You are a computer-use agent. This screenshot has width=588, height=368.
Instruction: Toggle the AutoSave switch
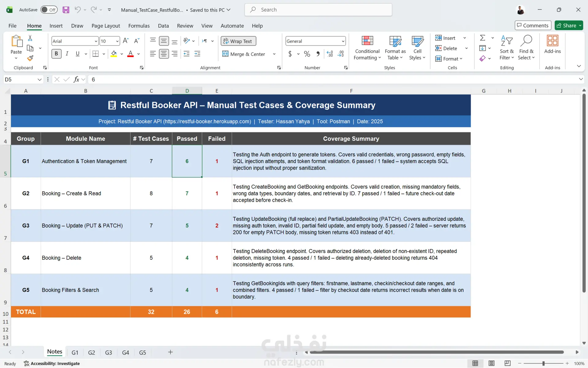(49, 10)
